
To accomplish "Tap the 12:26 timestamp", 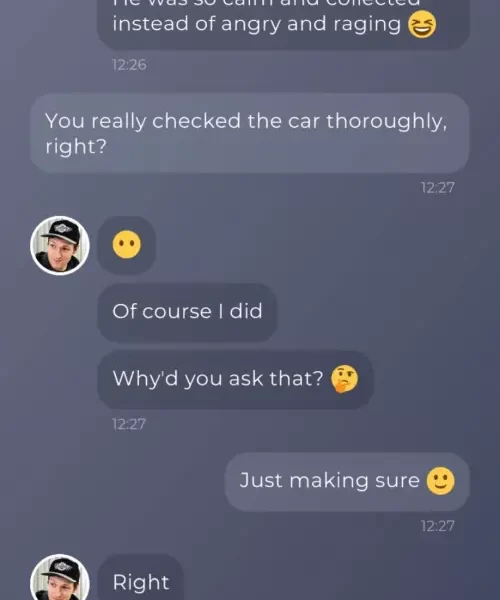I will tap(129, 65).
